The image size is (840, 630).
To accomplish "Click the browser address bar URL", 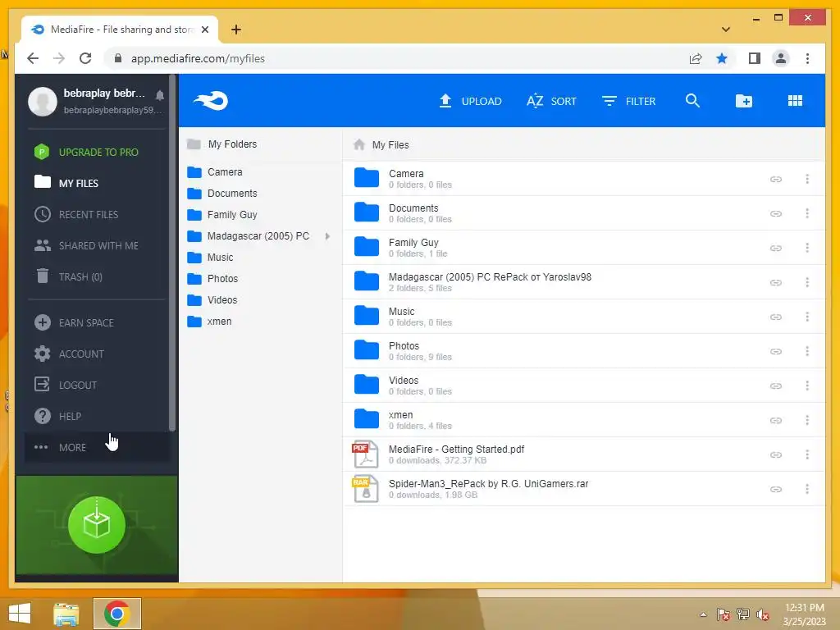I will tap(198, 58).
